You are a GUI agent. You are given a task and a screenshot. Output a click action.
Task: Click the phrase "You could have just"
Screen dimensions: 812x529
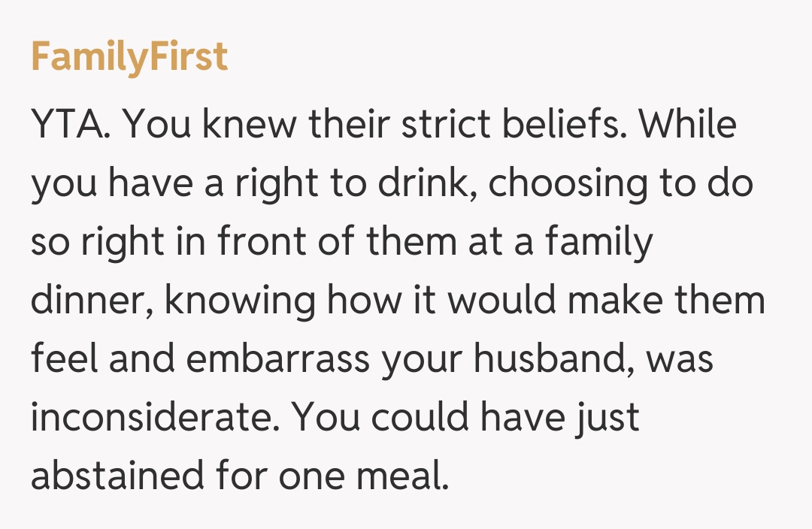466,419
